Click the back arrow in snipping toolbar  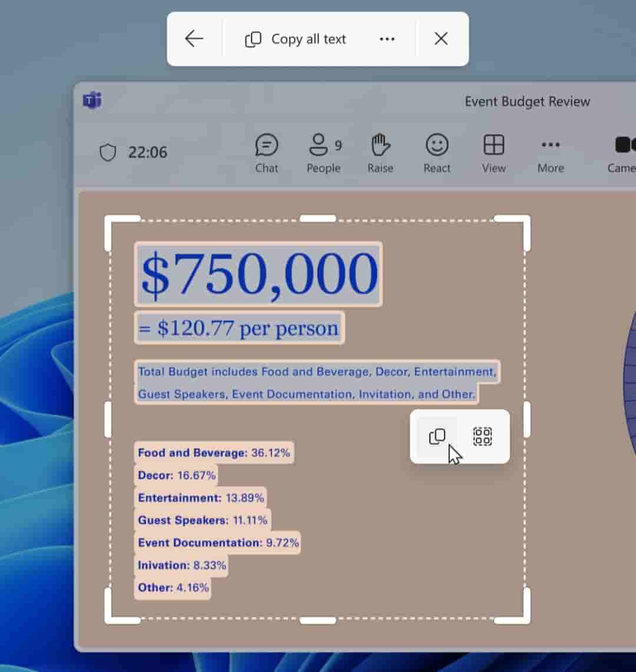tap(194, 39)
